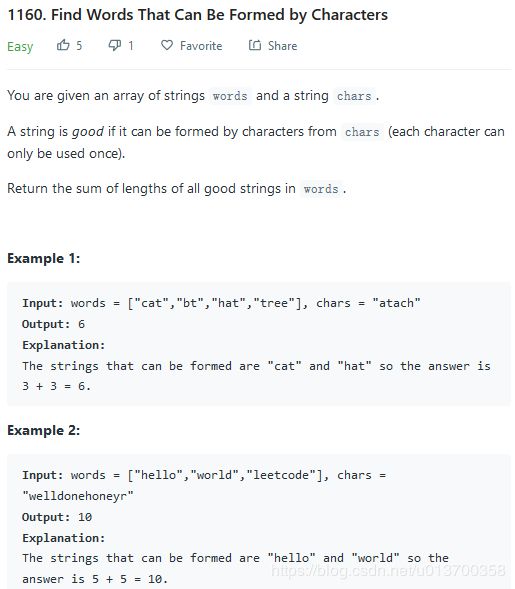Click the Share text label
515x589 pixels.
pos(282,46)
